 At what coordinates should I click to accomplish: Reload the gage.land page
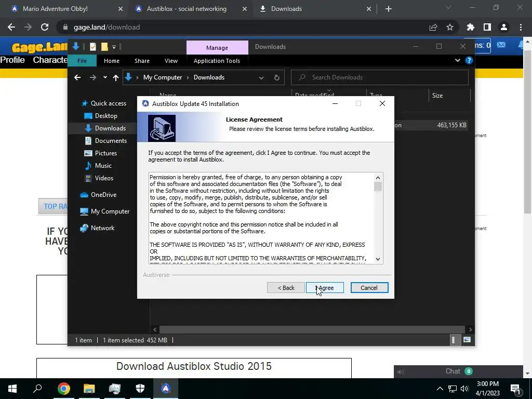click(x=45, y=27)
